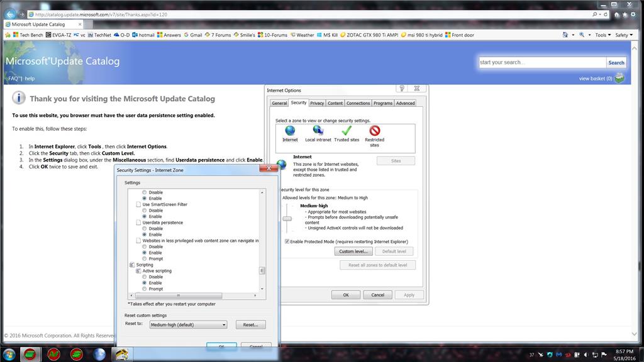Select Prompt under Websites in less privileged zone

(x=144, y=258)
